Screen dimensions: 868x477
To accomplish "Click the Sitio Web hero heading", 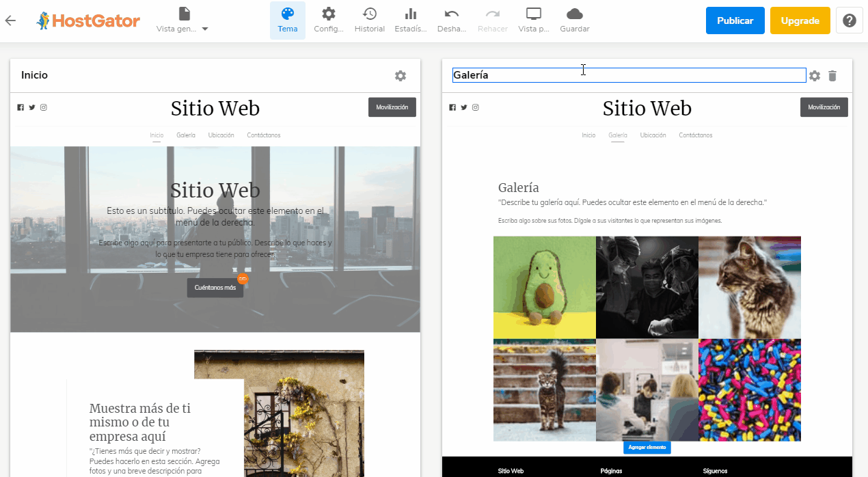I will click(x=215, y=190).
